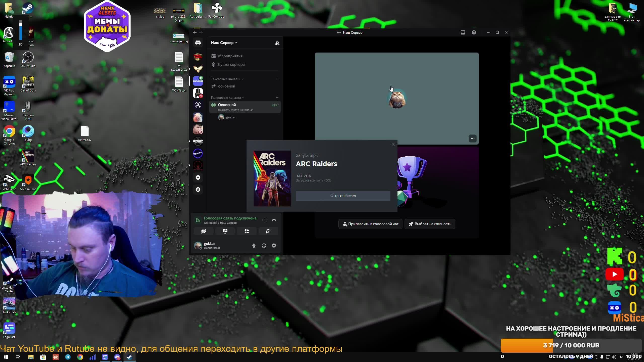The width and height of the screenshot is (644, 362).
Task: Collapse the Текстовые каналы category
Action: 227,79
